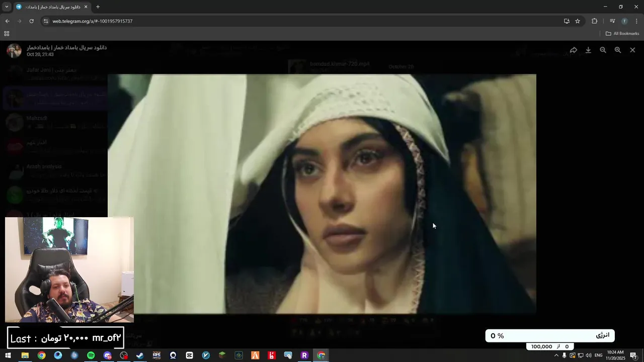This screenshot has height=362, width=644.
Task: Close the Telegram browser tab
Action: [x=86, y=7]
